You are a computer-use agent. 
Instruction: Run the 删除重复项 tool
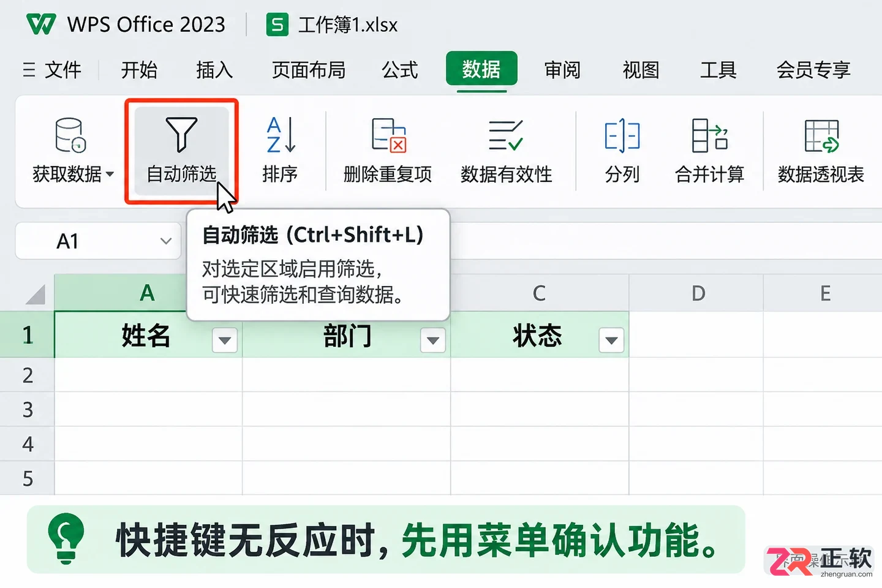388,151
